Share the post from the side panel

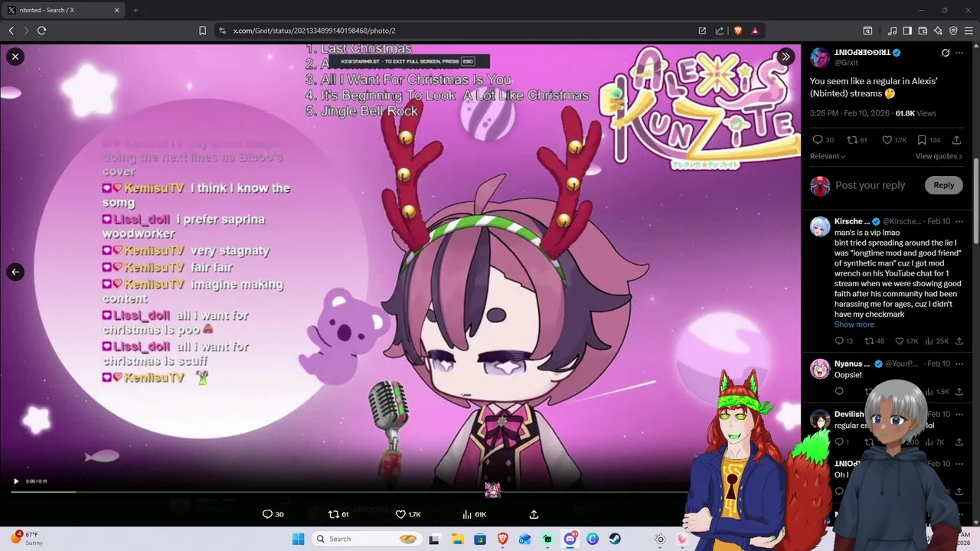(956, 140)
